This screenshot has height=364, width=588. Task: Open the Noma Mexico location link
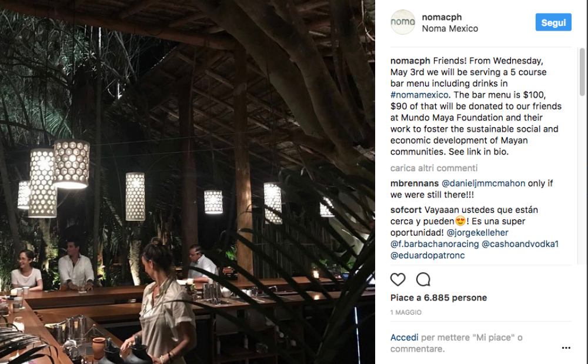coord(450,28)
